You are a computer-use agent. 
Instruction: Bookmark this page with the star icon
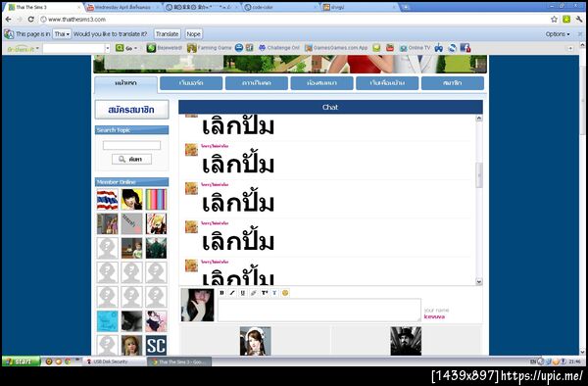point(554,20)
